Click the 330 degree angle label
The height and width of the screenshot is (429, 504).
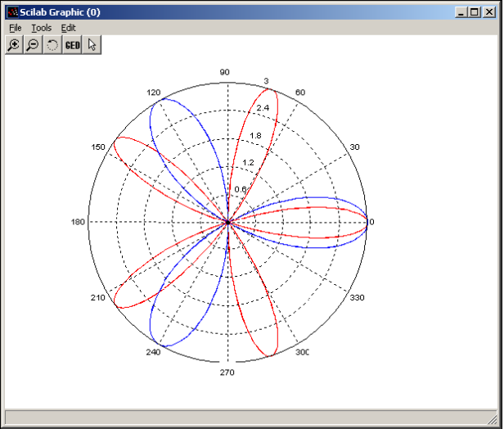pyautogui.click(x=357, y=297)
